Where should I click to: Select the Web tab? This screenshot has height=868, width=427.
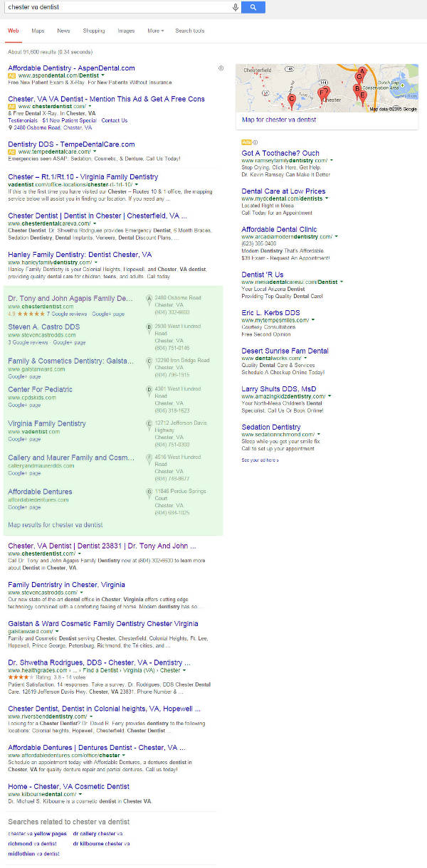coord(13,31)
